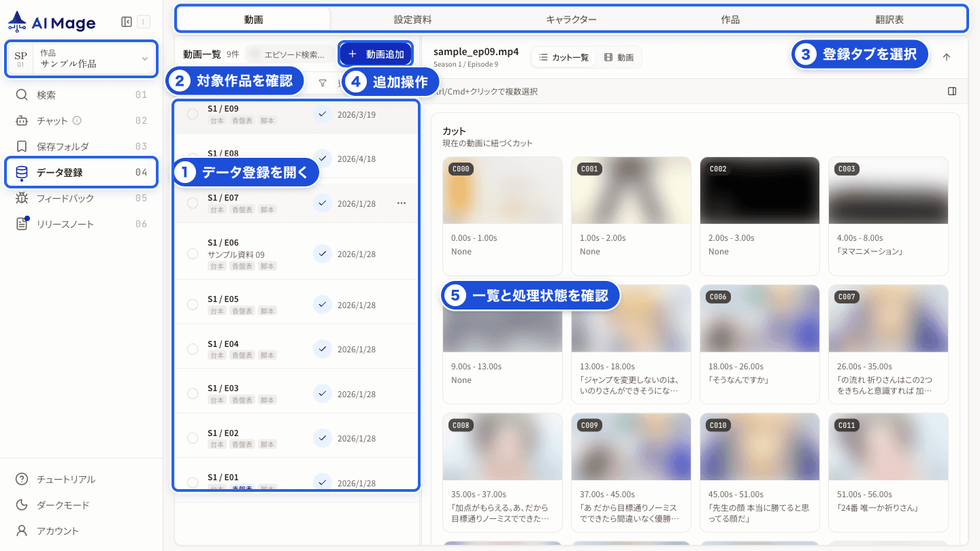Click the 動画追加 button
This screenshot has width=980, height=551.
click(376, 54)
